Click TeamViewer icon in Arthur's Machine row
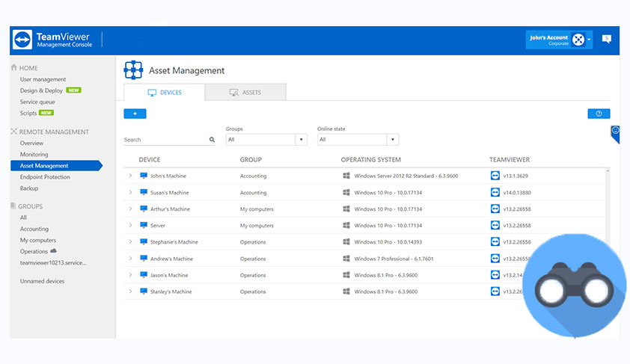Image resolution: width=630 pixels, height=364 pixels. 495,209
